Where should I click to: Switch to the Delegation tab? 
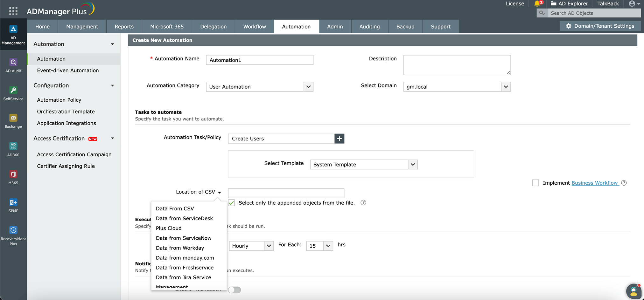(x=213, y=27)
